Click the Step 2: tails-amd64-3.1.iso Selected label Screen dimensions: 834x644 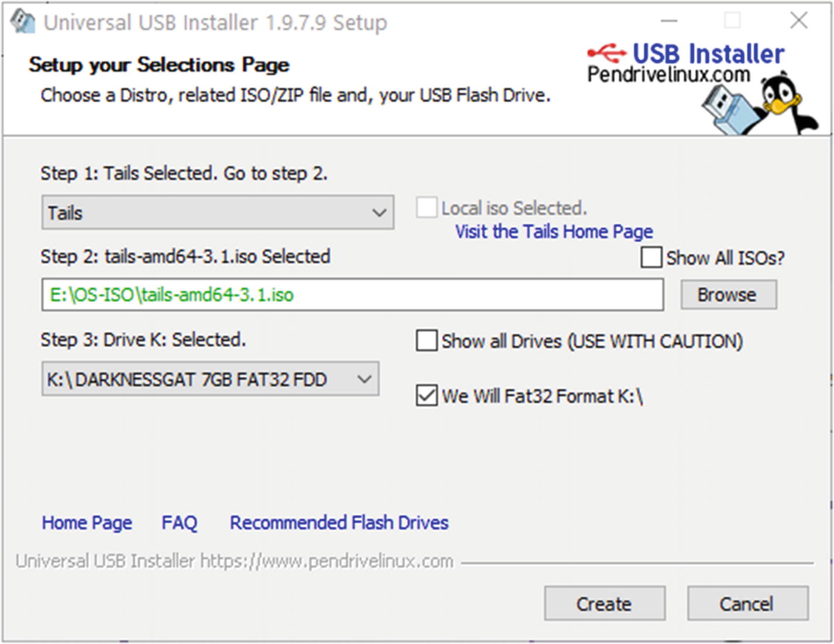185,256
